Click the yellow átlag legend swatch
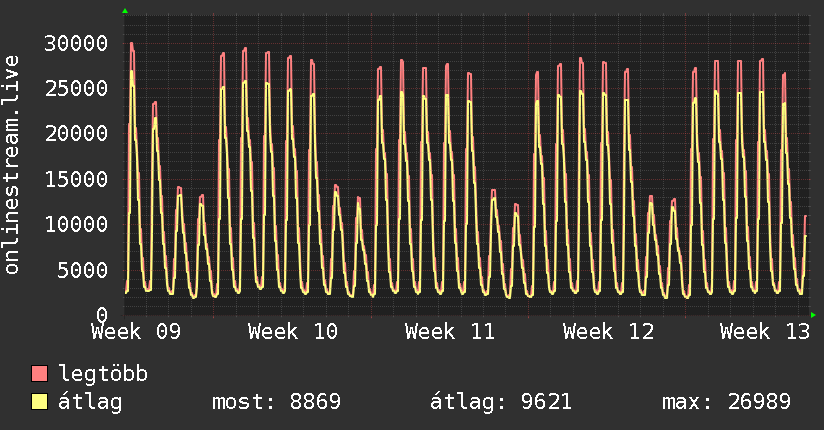824x430 pixels. click(39, 402)
